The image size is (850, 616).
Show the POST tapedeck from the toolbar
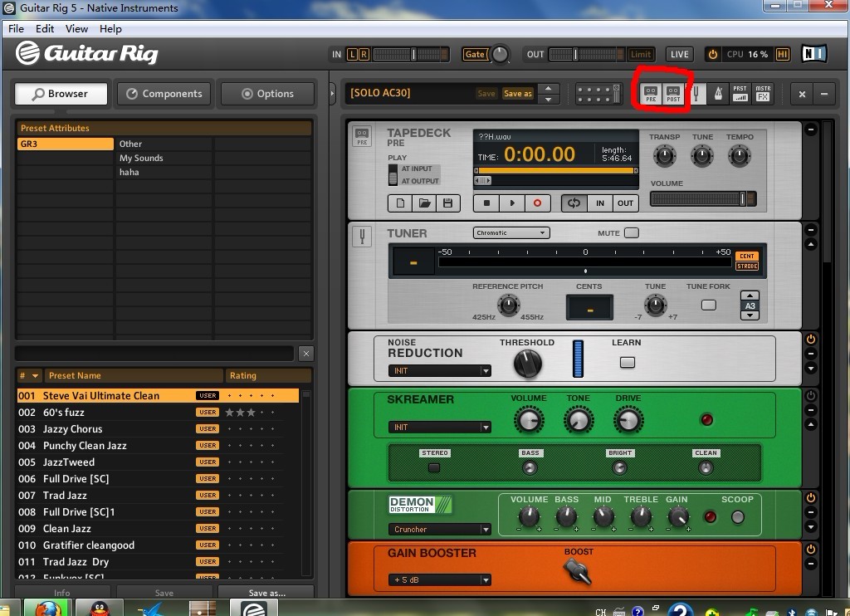point(673,94)
